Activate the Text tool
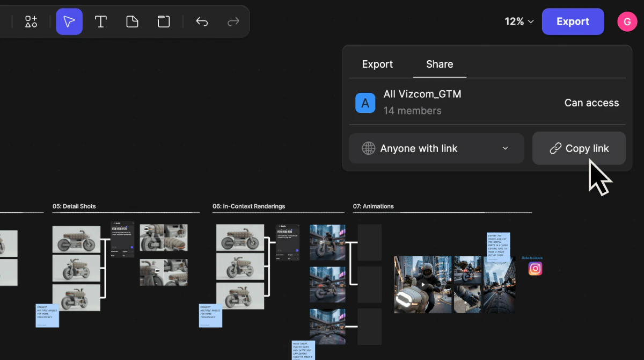This screenshot has height=360, width=644. [100, 21]
